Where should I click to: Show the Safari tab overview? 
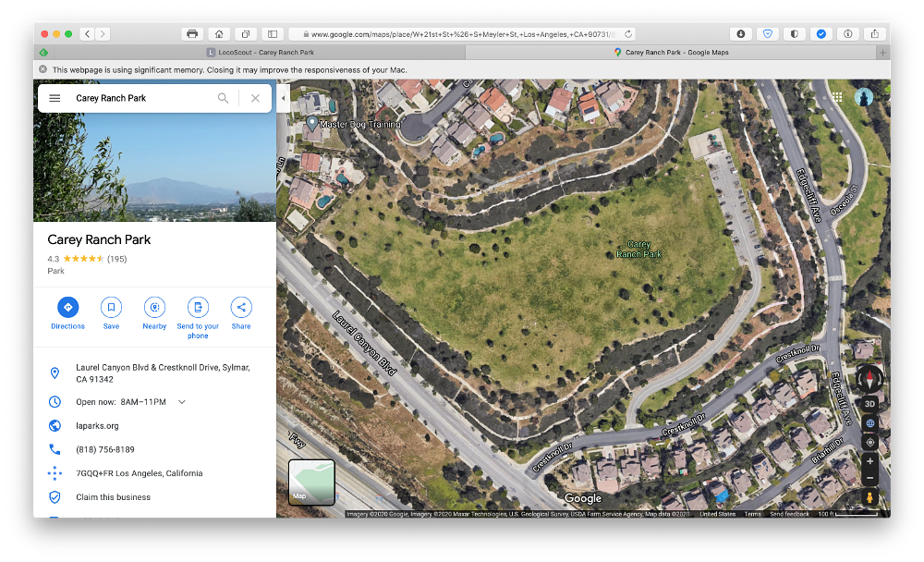click(246, 34)
